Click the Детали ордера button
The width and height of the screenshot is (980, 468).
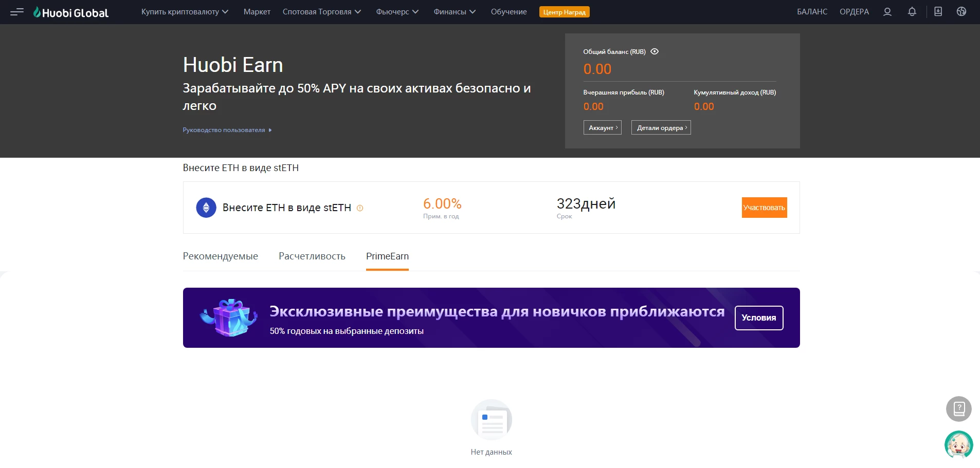point(661,127)
